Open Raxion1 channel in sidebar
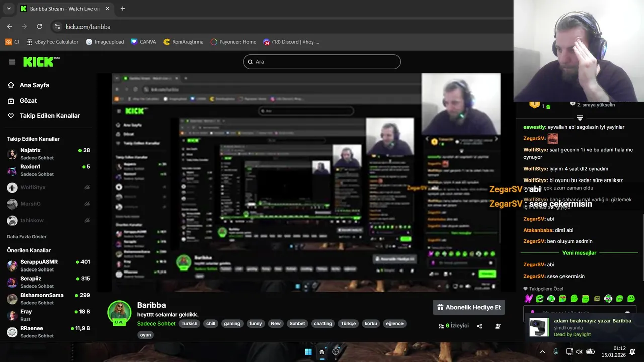644x362 pixels. coord(48,170)
